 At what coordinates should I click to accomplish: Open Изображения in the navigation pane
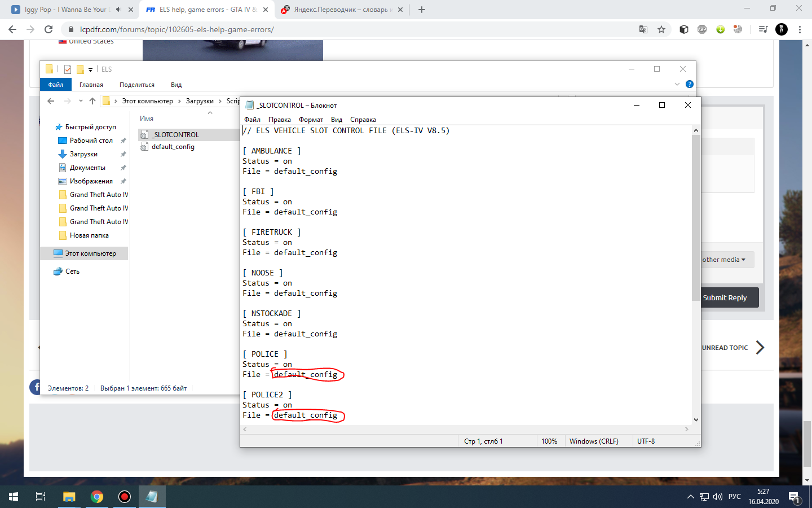click(91, 181)
